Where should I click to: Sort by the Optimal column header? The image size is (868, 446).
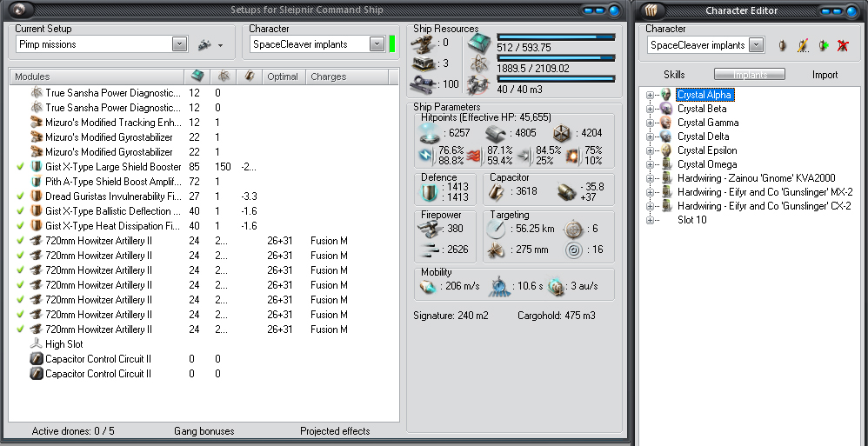(x=284, y=77)
